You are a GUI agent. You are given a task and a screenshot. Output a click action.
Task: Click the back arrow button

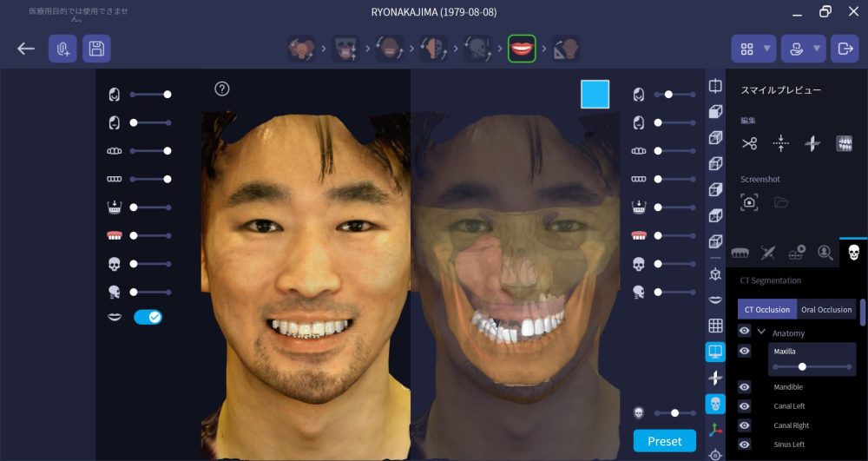(x=26, y=49)
